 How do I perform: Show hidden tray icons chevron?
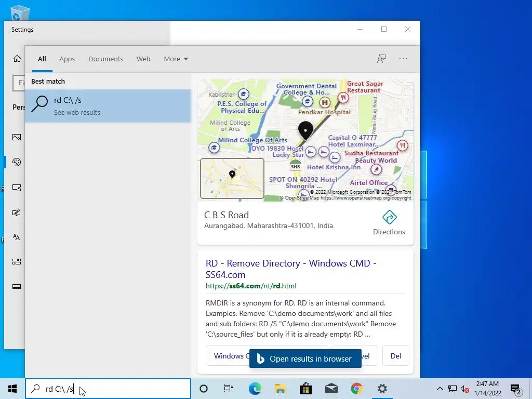point(440,389)
